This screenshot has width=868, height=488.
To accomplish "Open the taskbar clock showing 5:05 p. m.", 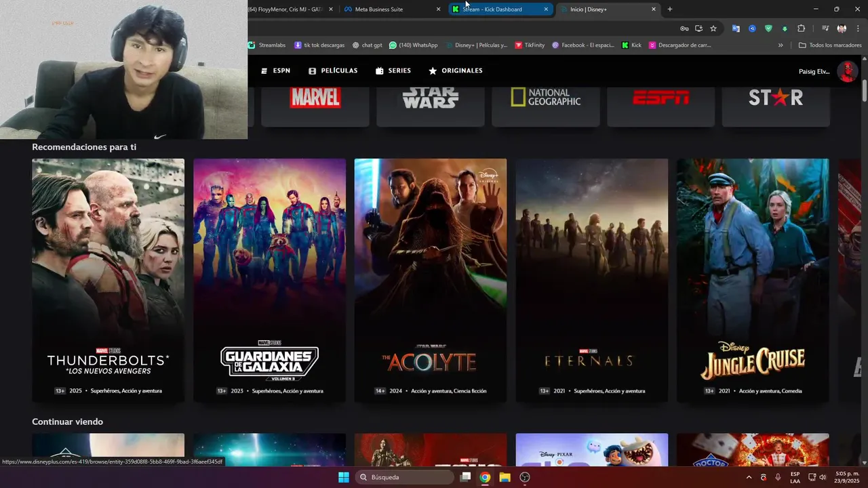I will pos(846,477).
